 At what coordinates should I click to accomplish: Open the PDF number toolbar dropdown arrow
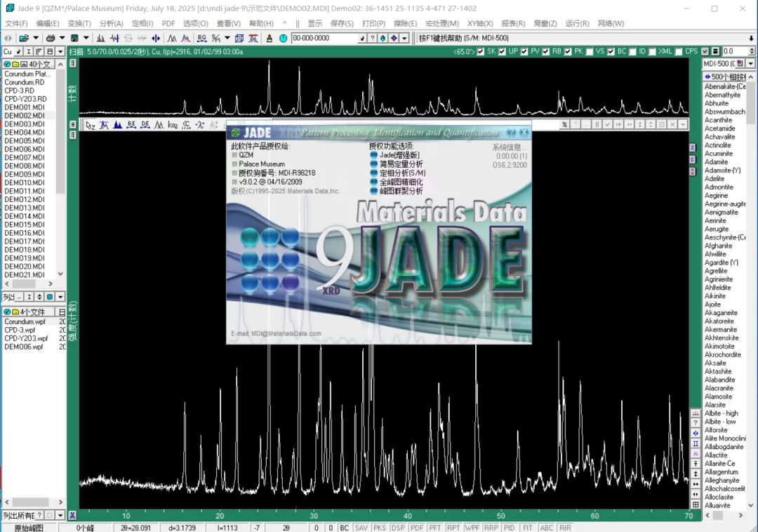point(405,38)
